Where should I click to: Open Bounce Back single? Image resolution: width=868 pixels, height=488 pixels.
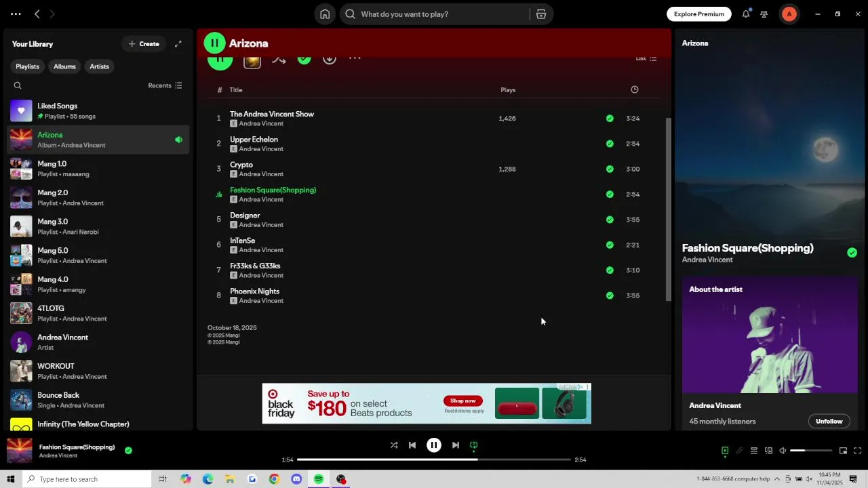click(x=99, y=400)
